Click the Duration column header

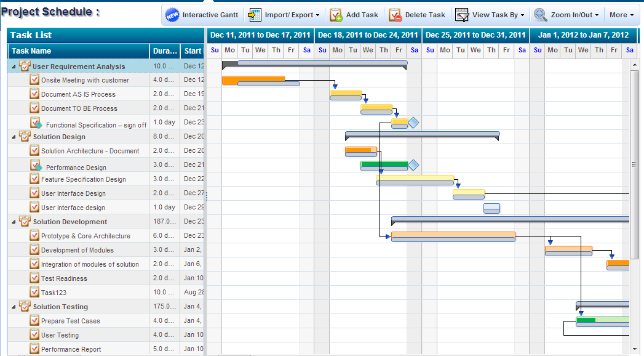[165, 51]
